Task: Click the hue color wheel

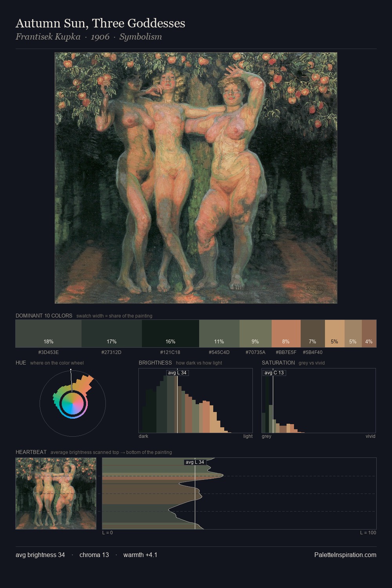Action: [73, 403]
